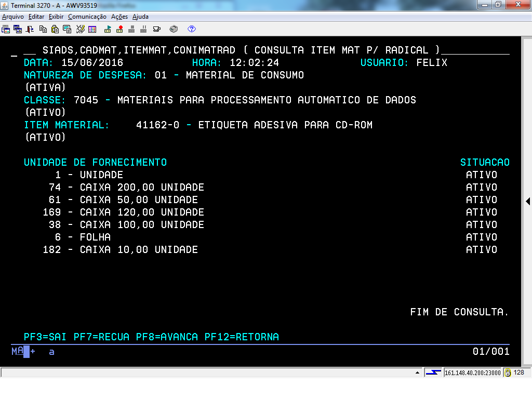Click the SIADS,CADMAT,ITEMMAT,CONIMATRAD path text

click(139, 50)
